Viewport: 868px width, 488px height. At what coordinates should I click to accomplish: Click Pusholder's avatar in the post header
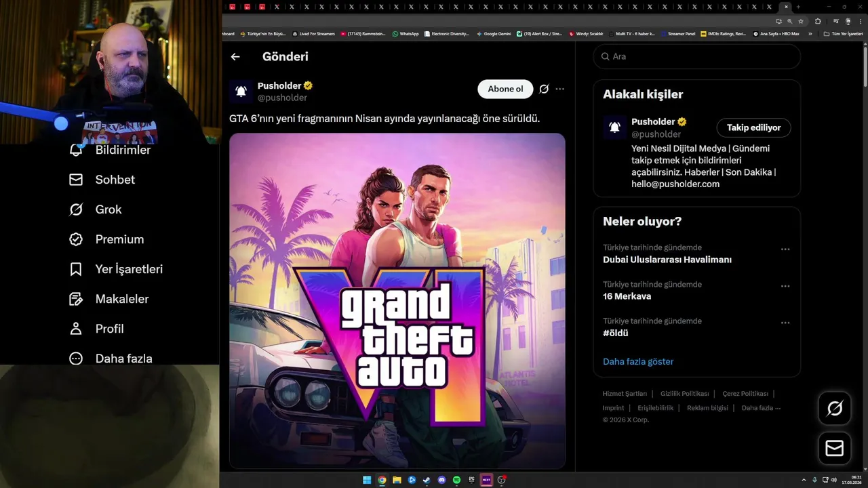(x=241, y=91)
